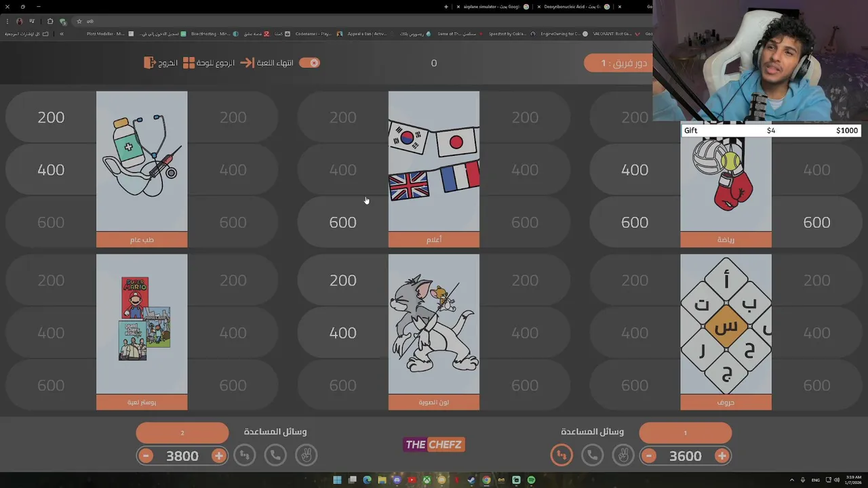
Task: Click the انتهاء اللعبة end game link
Action: (x=275, y=62)
